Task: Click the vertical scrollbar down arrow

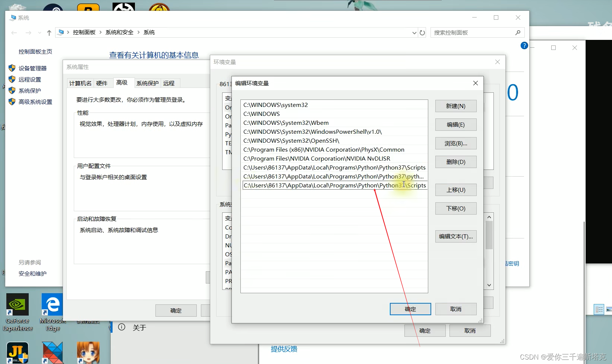Action: [x=489, y=285]
